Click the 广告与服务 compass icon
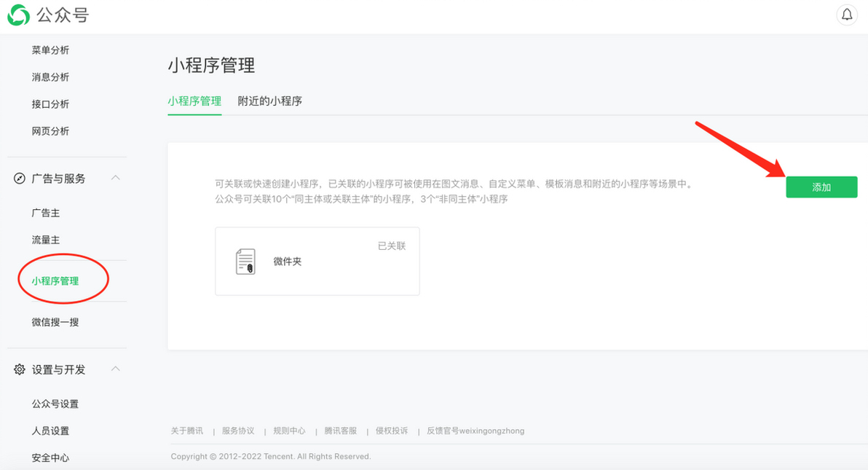The height and width of the screenshot is (470, 868). click(x=20, y=179)
